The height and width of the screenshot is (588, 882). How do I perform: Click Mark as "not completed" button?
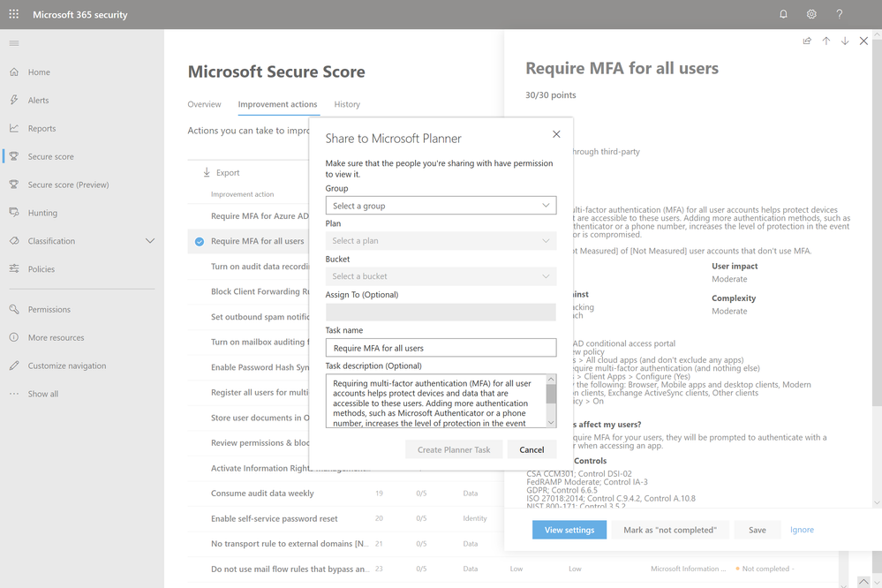670,530
